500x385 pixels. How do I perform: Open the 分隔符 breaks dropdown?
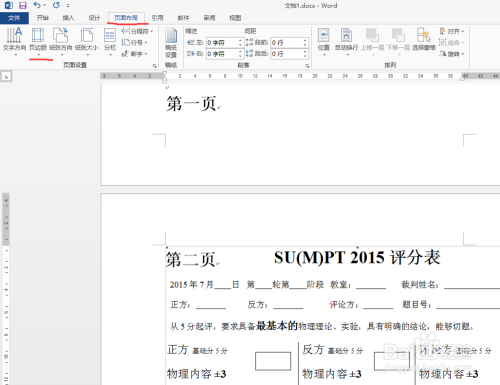click(x=137, y=31)
